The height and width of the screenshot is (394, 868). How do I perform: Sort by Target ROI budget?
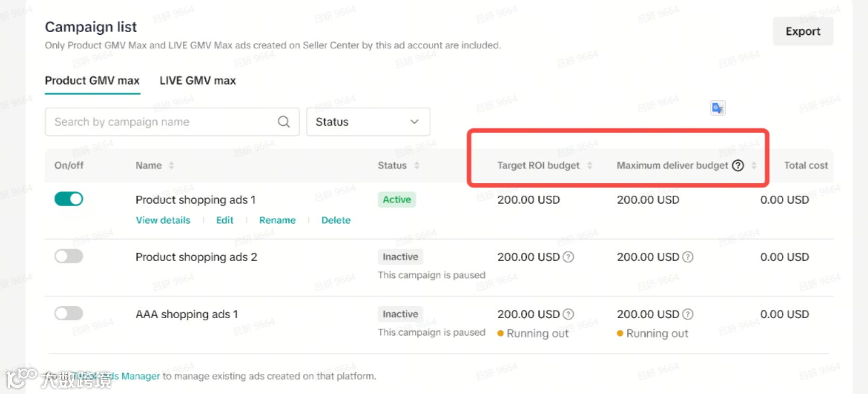tap(590, 166)
